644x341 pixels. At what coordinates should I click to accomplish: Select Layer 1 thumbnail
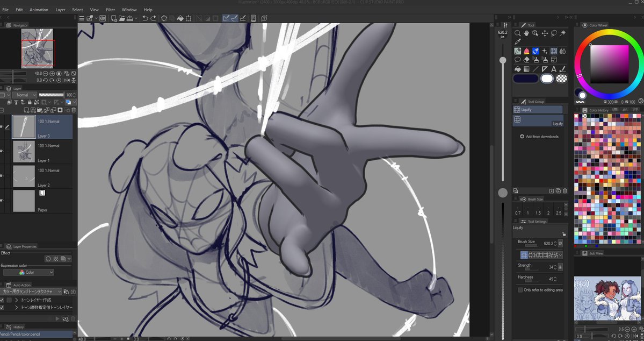24,151
